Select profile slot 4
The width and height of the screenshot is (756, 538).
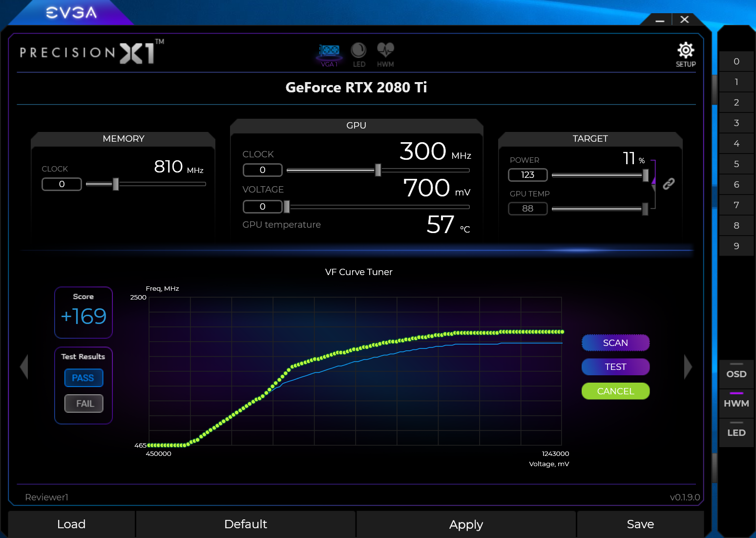[x=736, y=144]
